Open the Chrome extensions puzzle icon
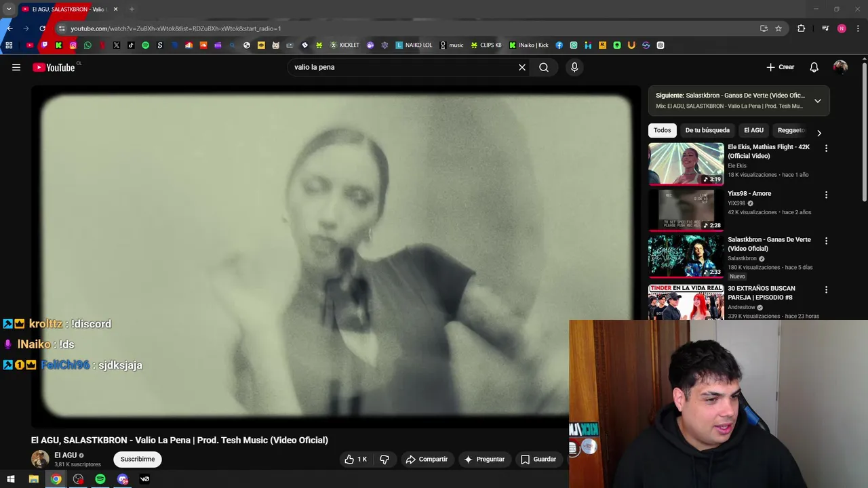868x488 pixels. pyautogui.click(x=801, y=28)
